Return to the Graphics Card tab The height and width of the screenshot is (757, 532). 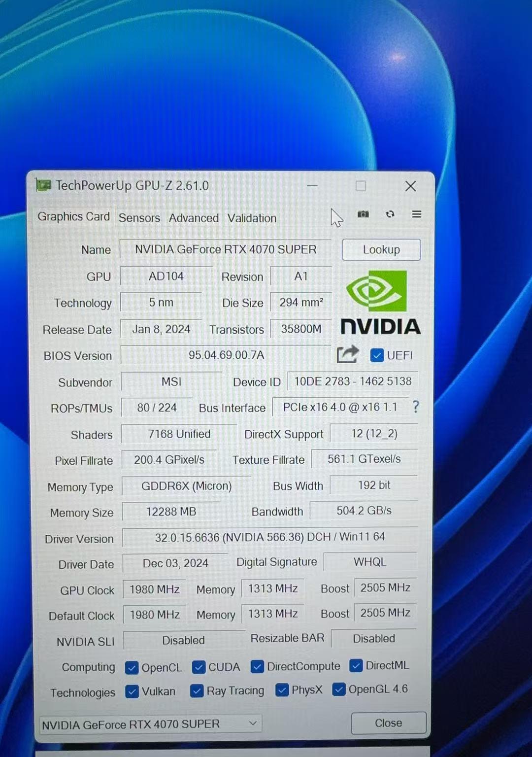[73, 217]
